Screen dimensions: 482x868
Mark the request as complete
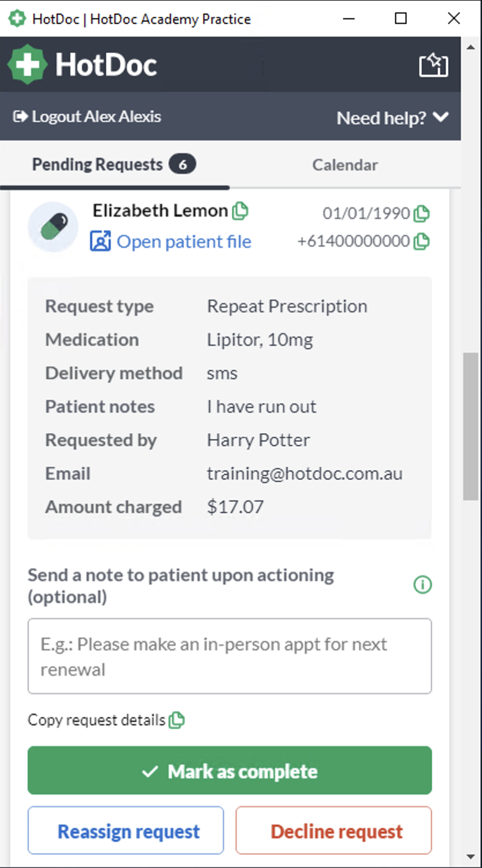pyautogui.click(x=229, y=770)
